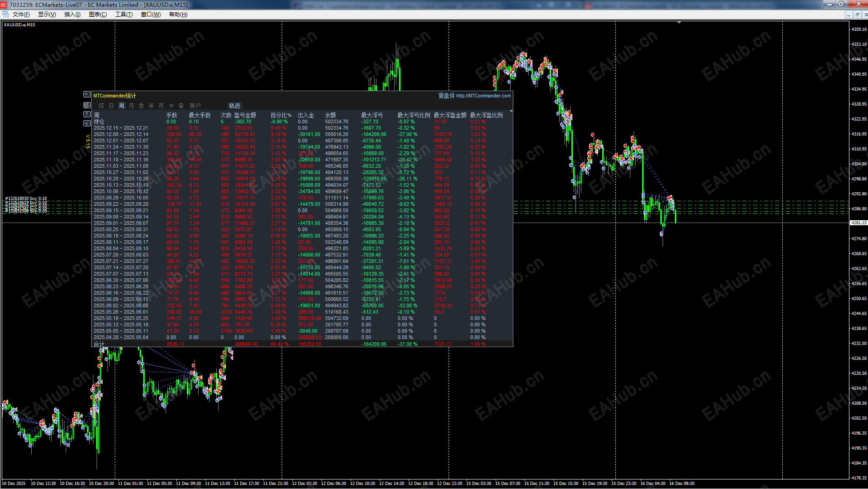This screenshot has width=868, height=489.
Task: Expand the small triangle at panel's right edge
Action: click(x=511, y=111)
